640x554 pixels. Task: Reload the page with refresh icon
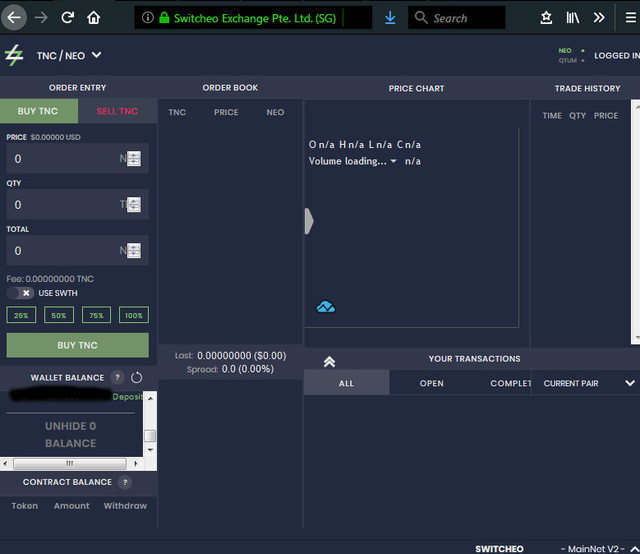(x=67, y=17)
